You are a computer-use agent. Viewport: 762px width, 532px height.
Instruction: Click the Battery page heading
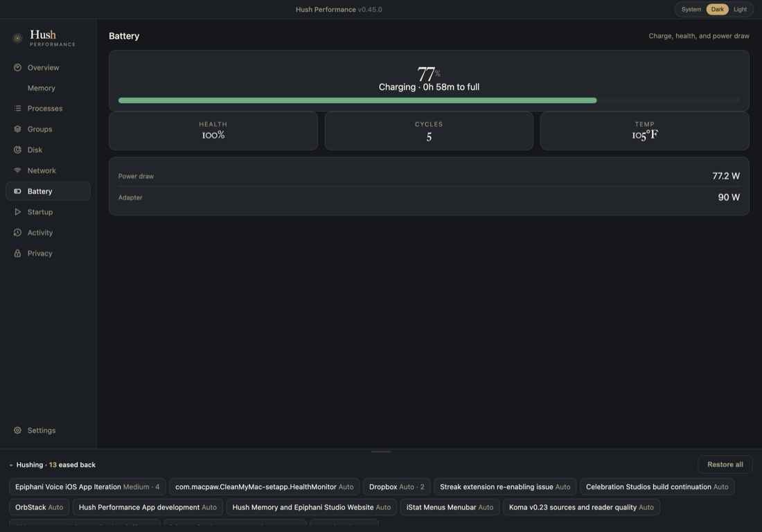(x=124, y=36)
